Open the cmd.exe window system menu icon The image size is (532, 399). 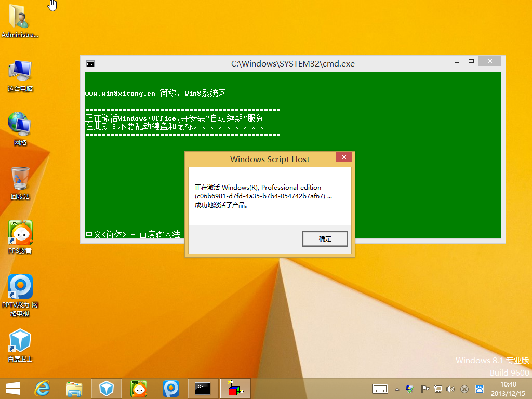pyautogui.click(x=89, y=63)
